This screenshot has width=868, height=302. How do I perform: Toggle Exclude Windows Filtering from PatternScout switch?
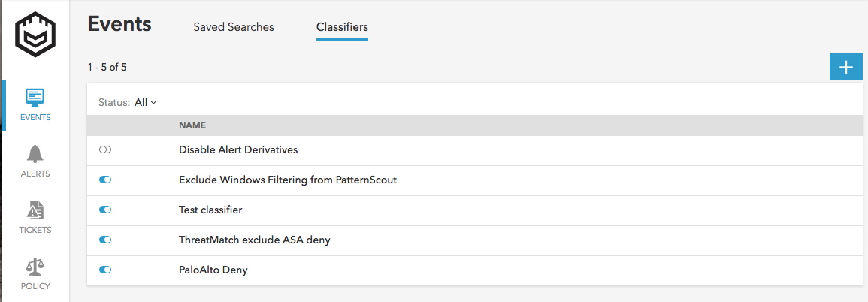(x=105, y=180)
